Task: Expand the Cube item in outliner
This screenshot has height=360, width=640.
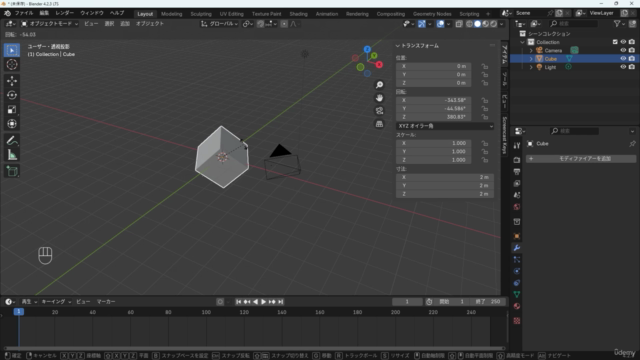Action: (x=531, y=59)
